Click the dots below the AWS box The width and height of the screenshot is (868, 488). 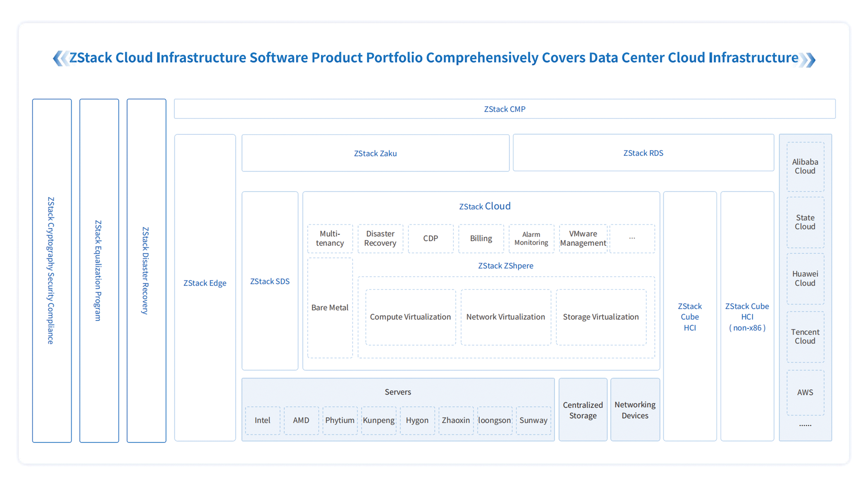(805, 425)
